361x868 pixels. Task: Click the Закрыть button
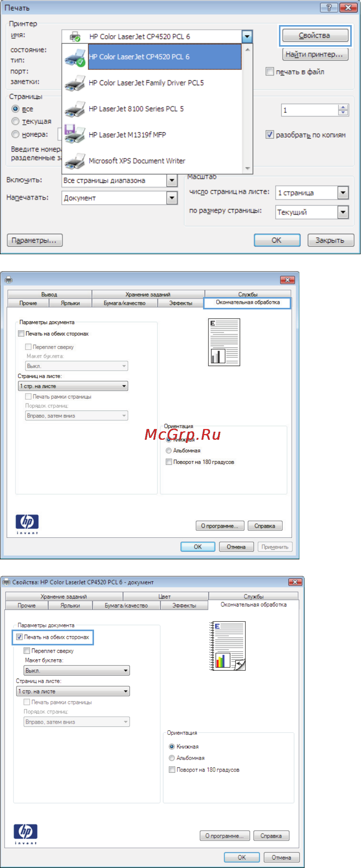click(331, 240)
